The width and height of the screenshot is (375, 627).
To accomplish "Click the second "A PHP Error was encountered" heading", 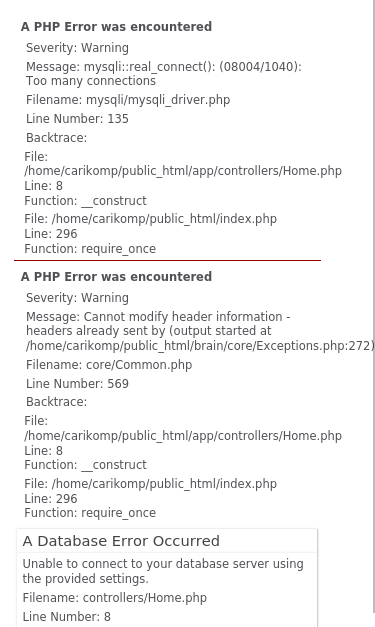I will click(116, 277).
